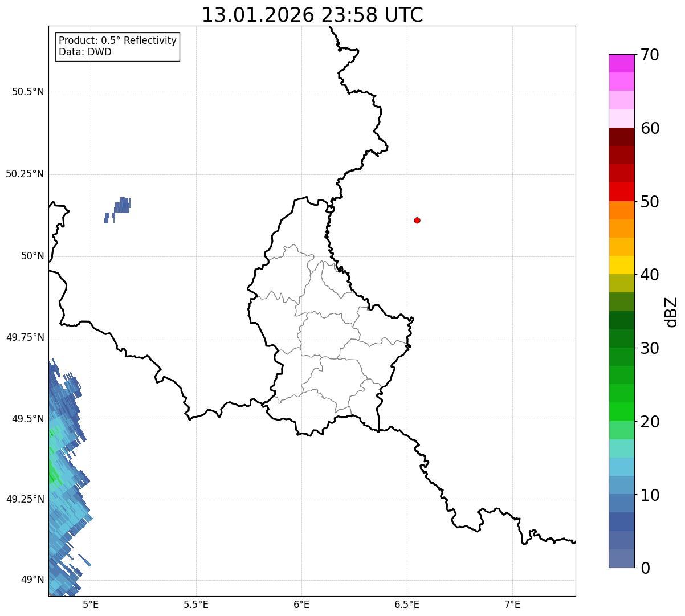Click the '6.5°E' longitude label
Screen dimensions: 685x616
[407, 604]
